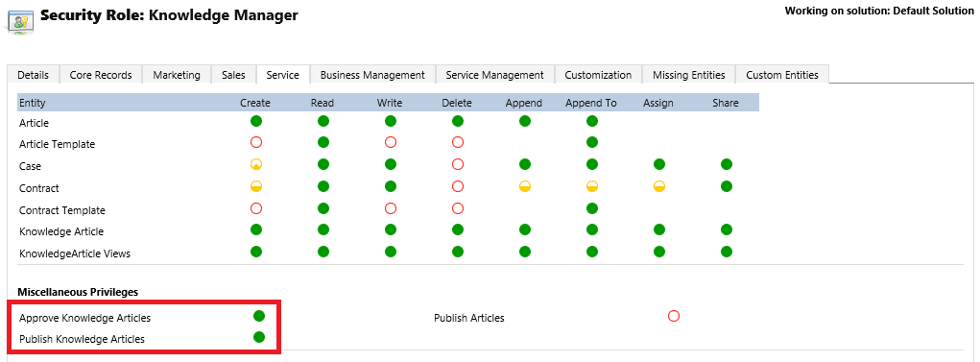Open the Marketing tab
Screen dimensions: 980x362
[177, 75]
